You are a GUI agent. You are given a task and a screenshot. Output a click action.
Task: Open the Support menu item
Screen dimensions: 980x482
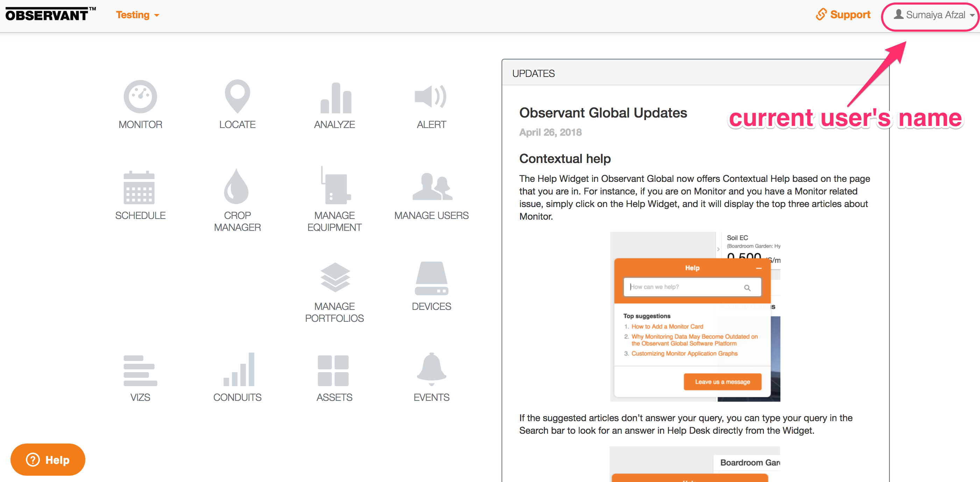(843, 14)
